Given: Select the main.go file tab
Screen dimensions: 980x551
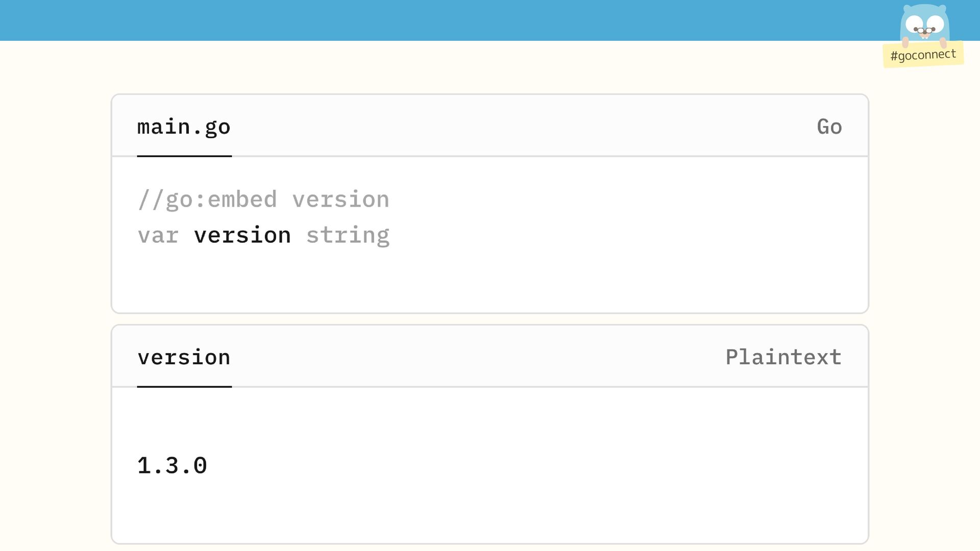Looking at the screenshot, I should 184,127.
